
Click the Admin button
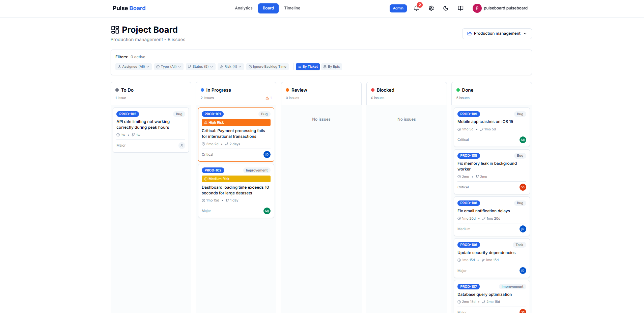[x=398, y=8]
